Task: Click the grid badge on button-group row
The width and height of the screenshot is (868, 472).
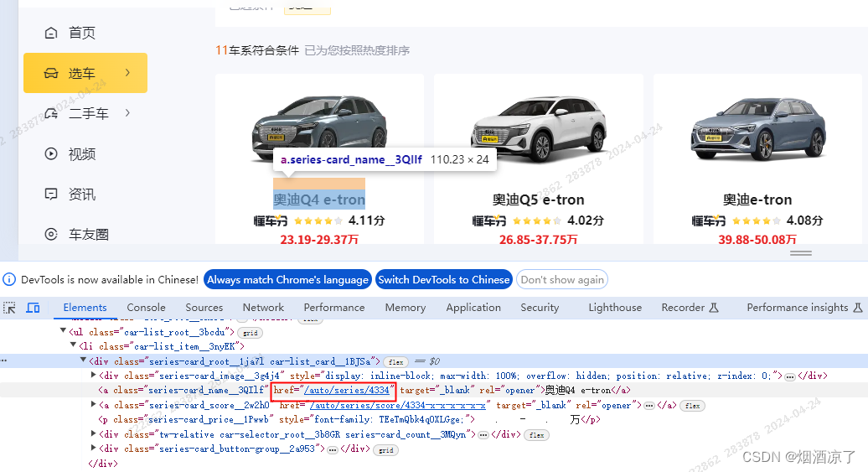Action: pos(386,450)
